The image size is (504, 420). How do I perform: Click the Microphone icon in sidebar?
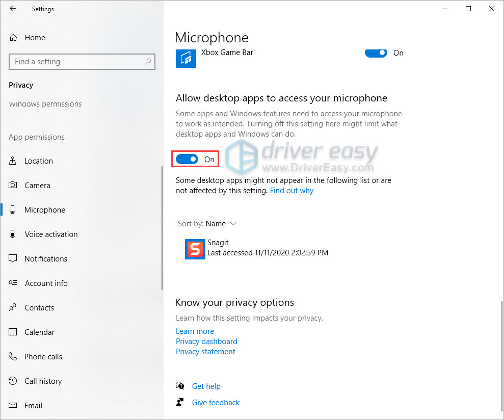[x=13, y=209]
